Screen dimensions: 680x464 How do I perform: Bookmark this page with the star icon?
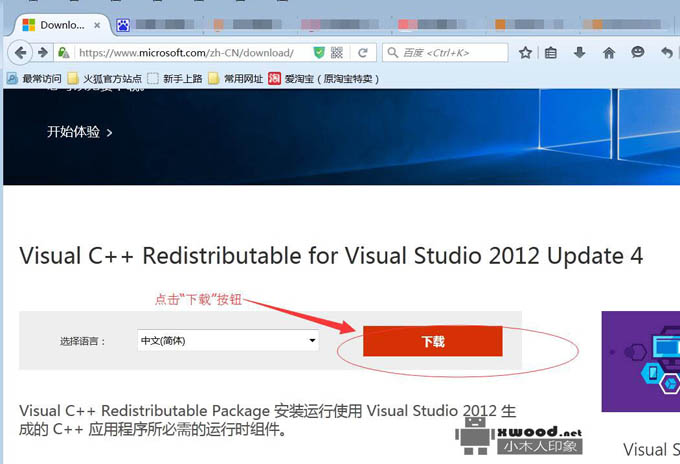click(525, 53)
